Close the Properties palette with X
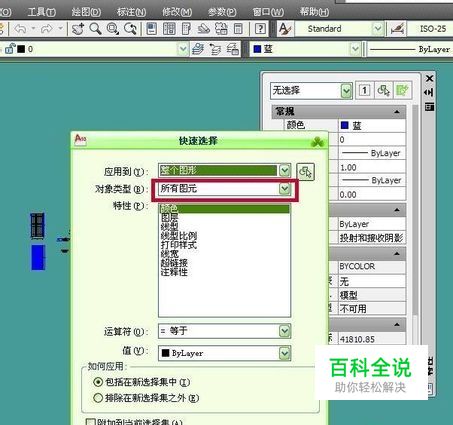 pyautogui.click(x=429, y=78)
